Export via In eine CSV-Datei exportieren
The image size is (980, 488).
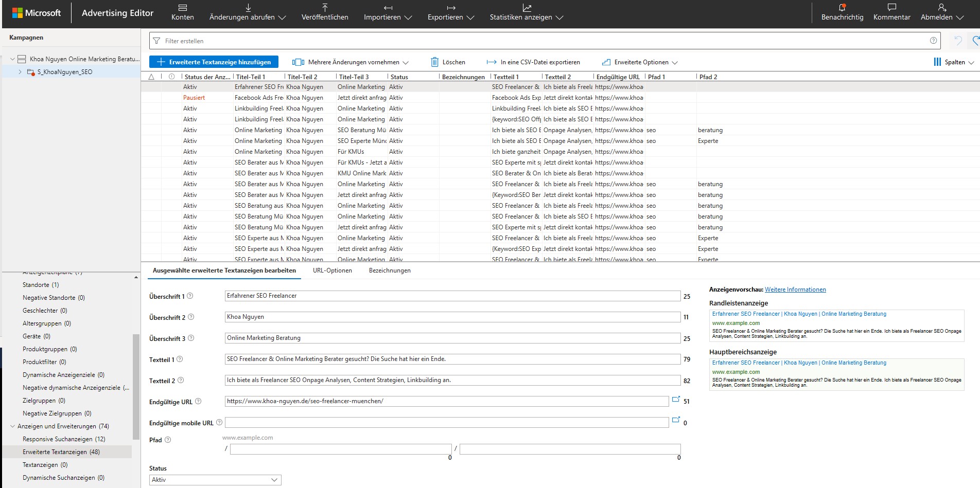[533, 62]
